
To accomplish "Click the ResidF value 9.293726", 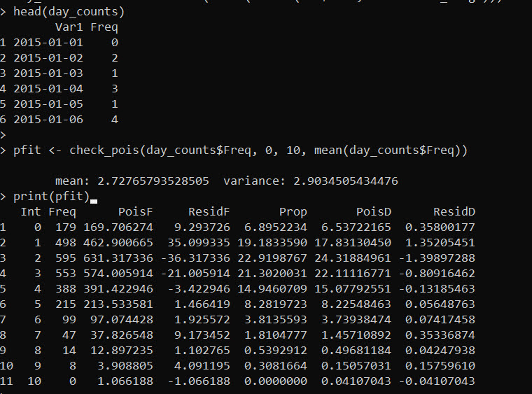I will 202,227.
